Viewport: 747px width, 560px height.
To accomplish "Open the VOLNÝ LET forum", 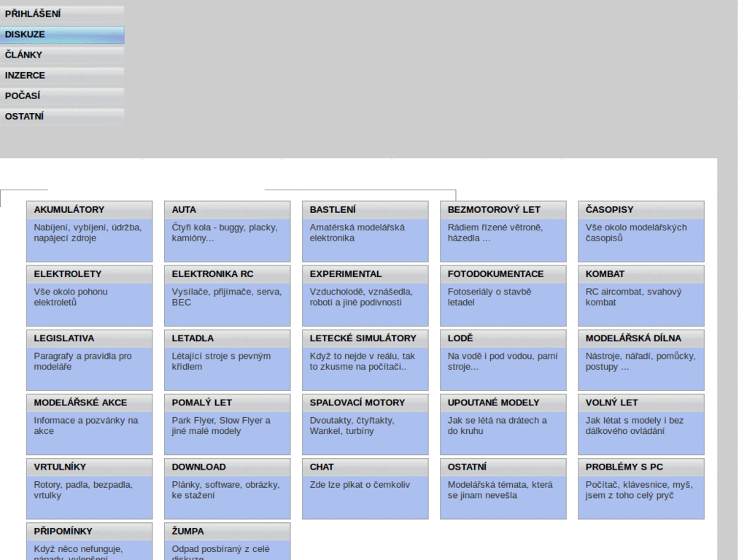I will click(x=612, y=402).
